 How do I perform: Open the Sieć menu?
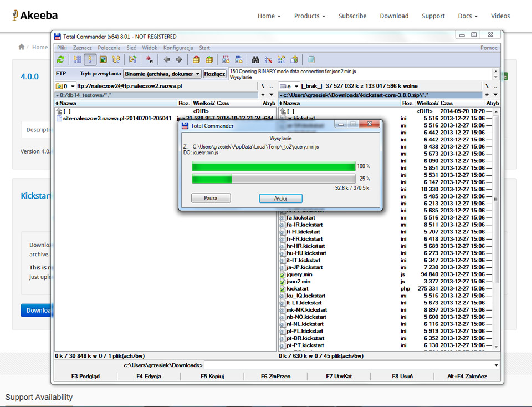[x=131, y=48]
